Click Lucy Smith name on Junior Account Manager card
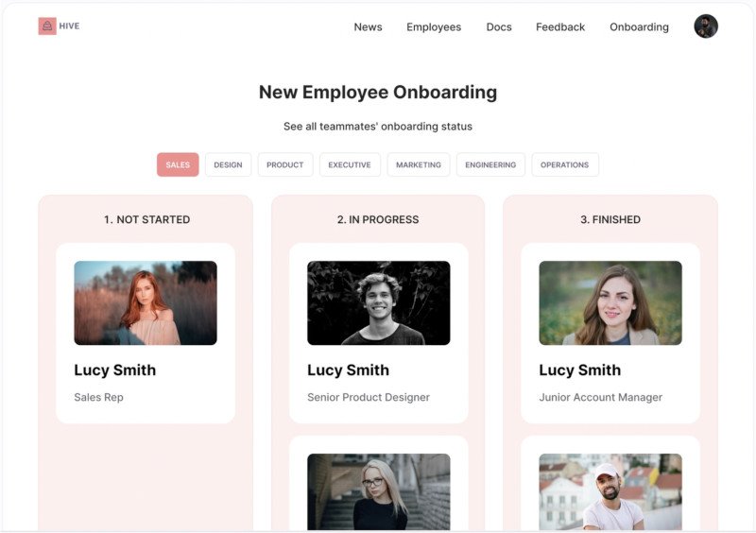The height and width of the screenshot is (533, 756). (580, 370)
